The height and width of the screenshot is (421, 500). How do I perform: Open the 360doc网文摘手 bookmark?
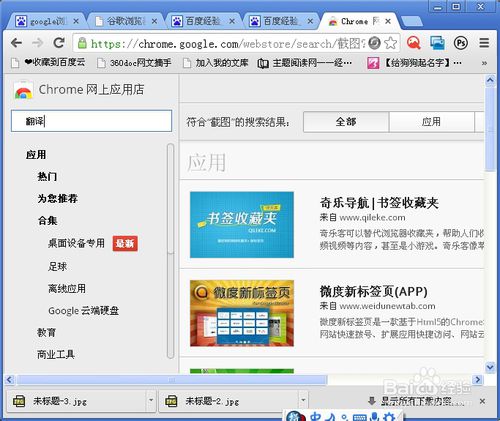coord(134,63)
